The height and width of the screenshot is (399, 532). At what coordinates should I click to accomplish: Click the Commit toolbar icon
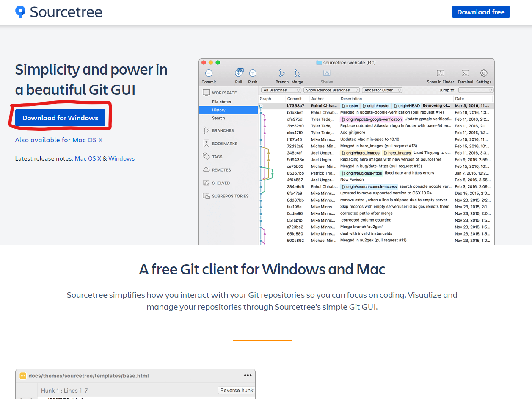(209, 73)
